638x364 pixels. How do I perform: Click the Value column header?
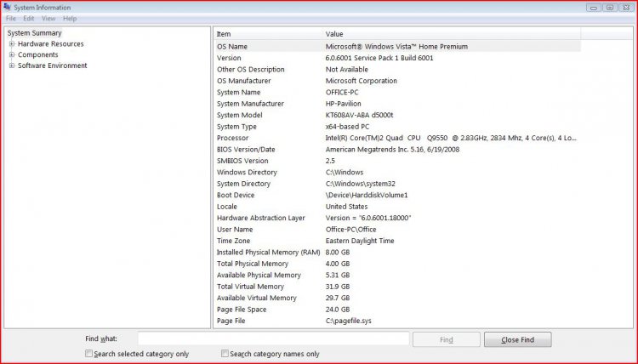(x=452, y=34)
